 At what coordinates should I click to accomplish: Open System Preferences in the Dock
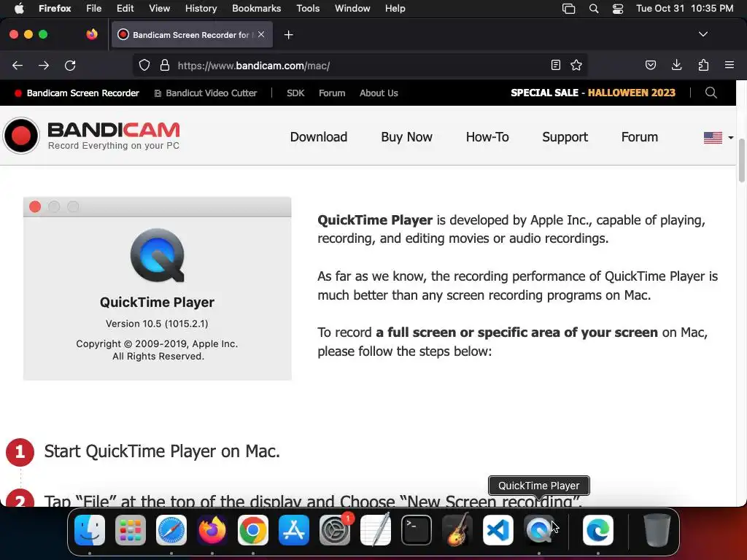point(335,530)
